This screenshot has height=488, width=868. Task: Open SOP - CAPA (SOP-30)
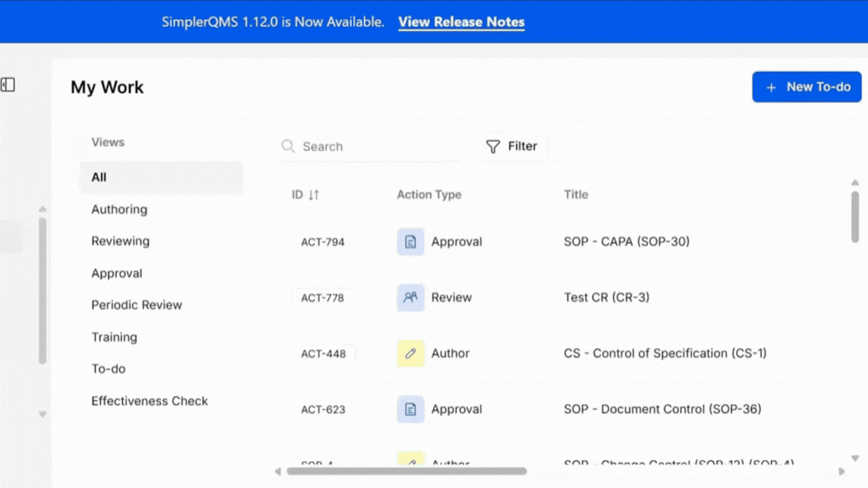(x=627, y=241)
